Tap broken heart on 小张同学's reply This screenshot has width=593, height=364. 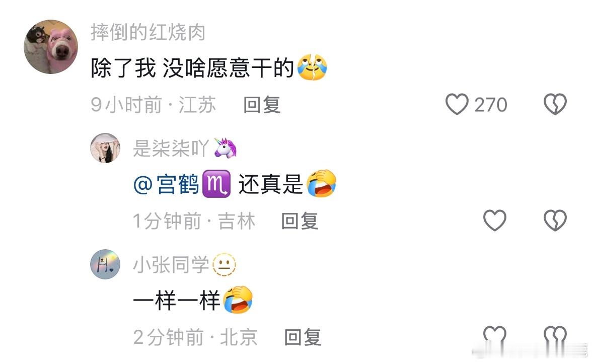point(555,335)
